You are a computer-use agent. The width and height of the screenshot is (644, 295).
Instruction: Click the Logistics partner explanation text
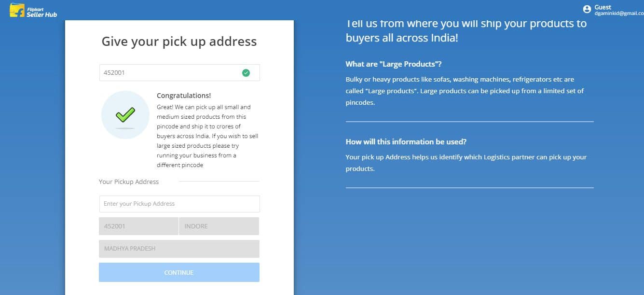click(x=466, y=163)
